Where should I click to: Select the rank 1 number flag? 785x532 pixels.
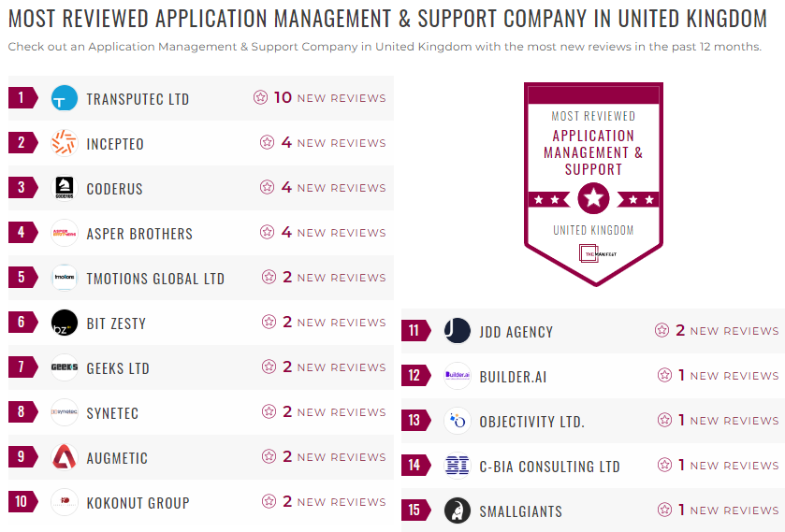[x=23, y=97]
